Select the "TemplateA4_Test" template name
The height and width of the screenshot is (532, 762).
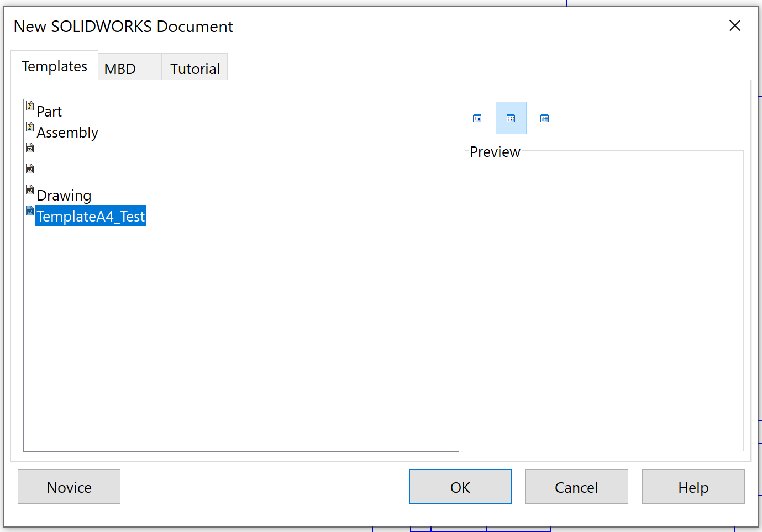click(91, 216)
